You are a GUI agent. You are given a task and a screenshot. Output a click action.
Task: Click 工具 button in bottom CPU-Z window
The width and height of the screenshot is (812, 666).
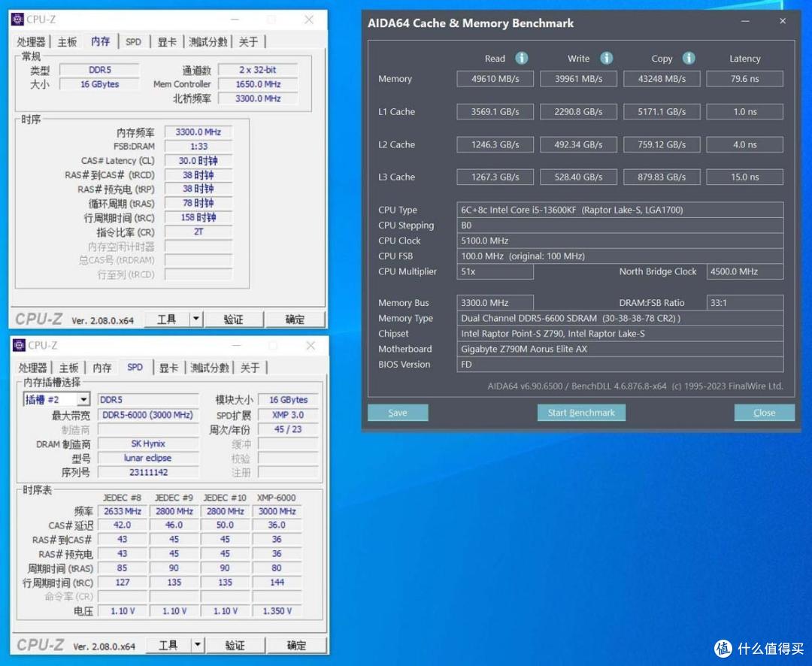click(x=168, y=645)
